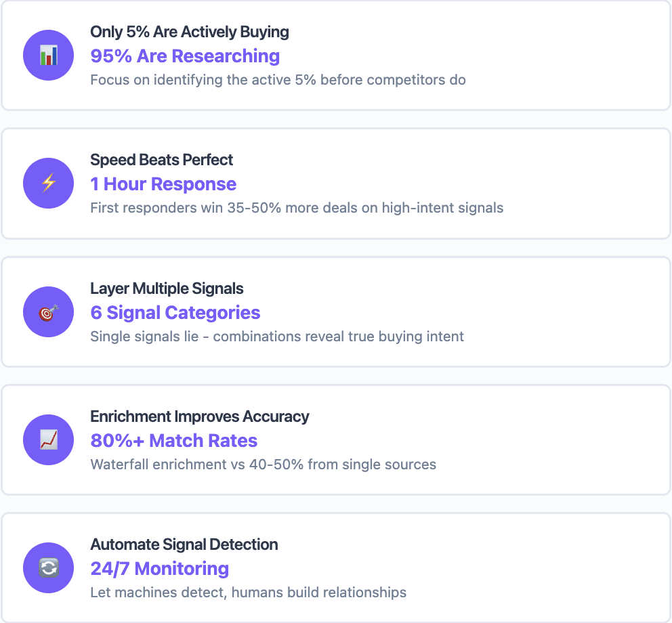The height and width of the screenshot is (623, 672).
Task: Click the first responders win 35-50% more deals text
Action: point(297,208)
